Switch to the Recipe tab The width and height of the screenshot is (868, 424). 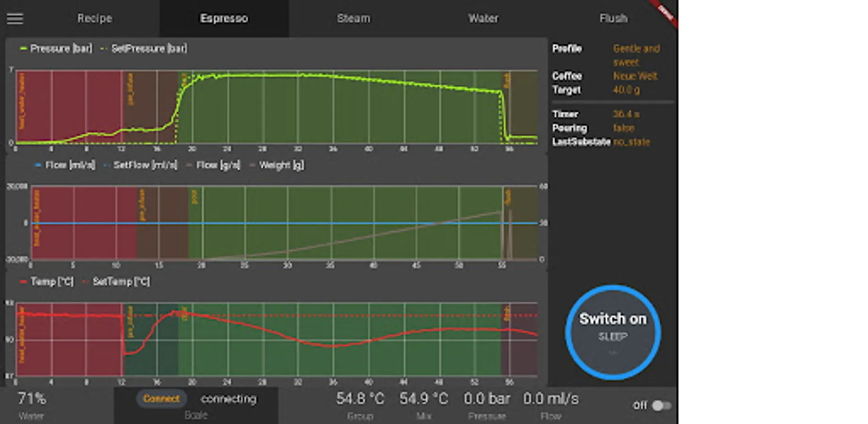coord(95,18)
